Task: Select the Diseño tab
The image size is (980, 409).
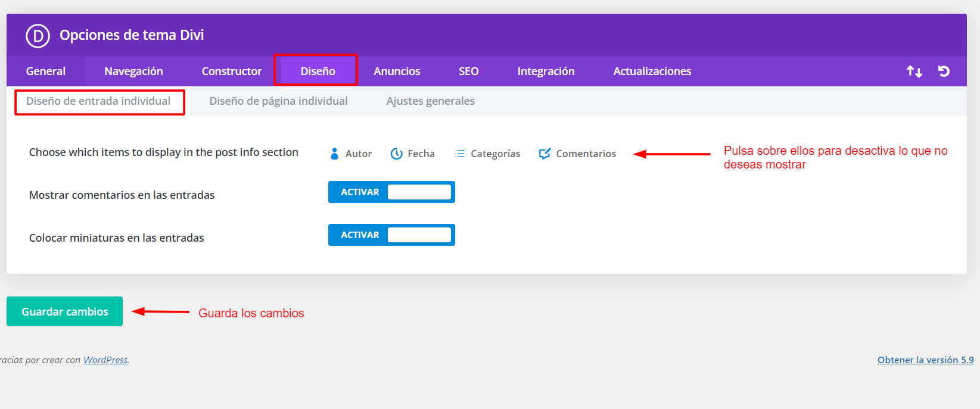Action: [318, 71]
